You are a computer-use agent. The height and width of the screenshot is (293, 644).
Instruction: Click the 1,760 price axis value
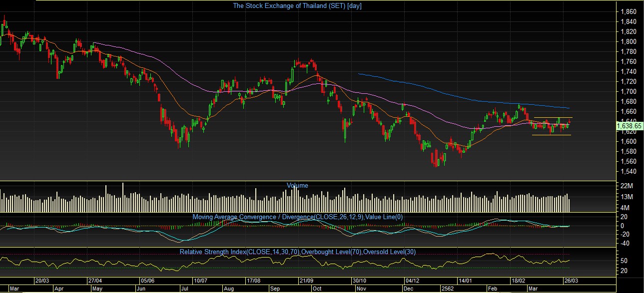tap(628, 61)
